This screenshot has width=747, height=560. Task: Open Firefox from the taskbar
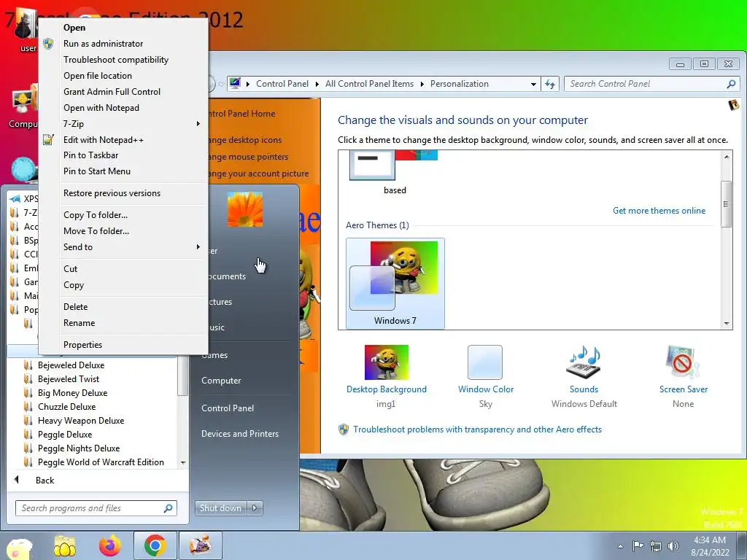tap(110, 545)
